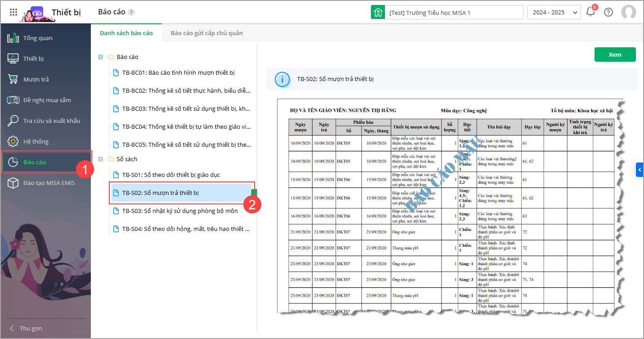Click the Sổ sách folder icon in tree
The image size is (644, 339).
coord(111,159)
